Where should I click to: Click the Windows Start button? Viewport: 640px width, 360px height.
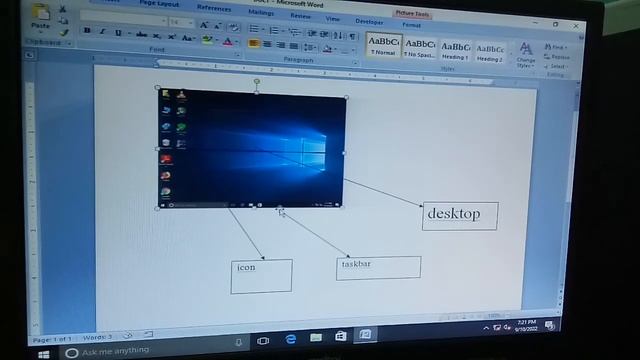[x=44, y=355]
